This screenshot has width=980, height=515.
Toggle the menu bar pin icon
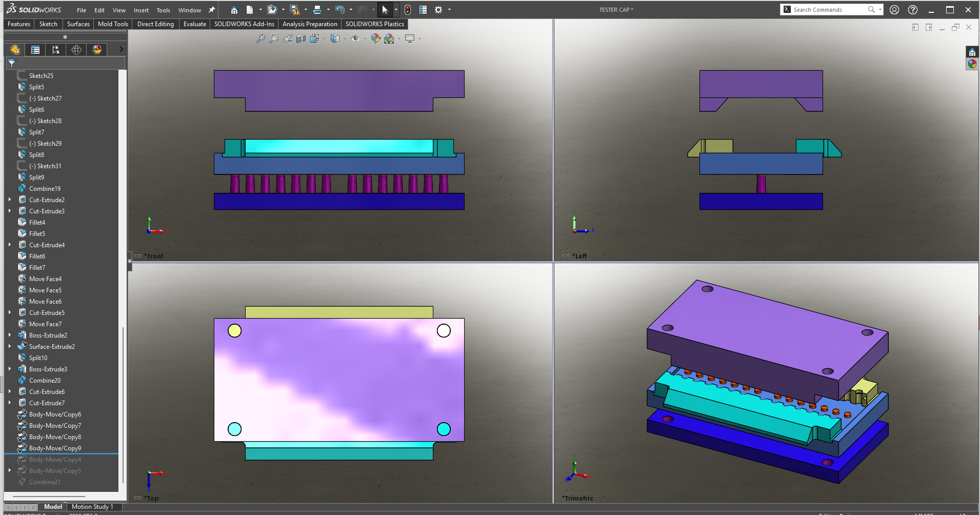click(211, 10)
